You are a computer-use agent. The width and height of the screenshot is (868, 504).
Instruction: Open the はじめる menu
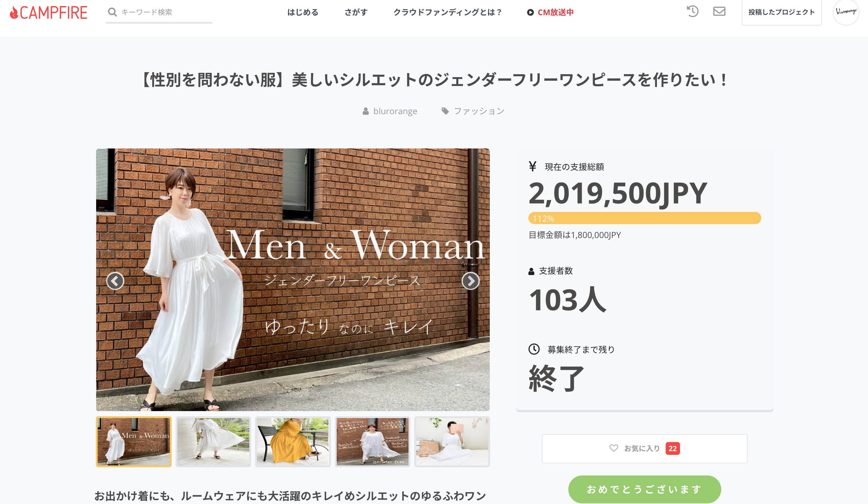click(303, 12)
